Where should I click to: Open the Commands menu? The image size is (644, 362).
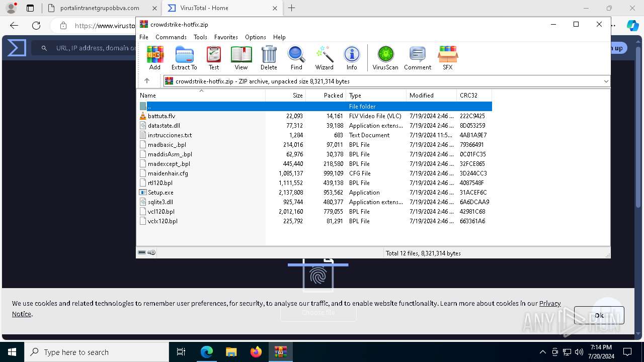point(171,37)
